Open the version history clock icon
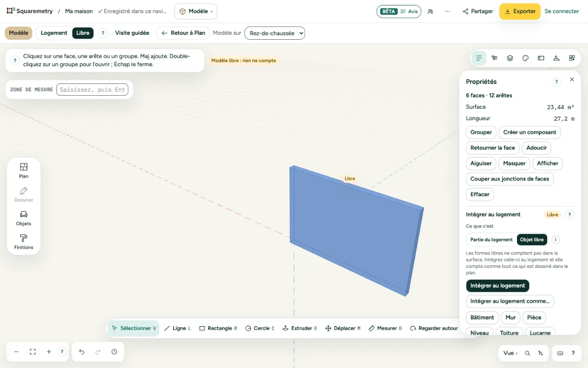 coord(114,352)
